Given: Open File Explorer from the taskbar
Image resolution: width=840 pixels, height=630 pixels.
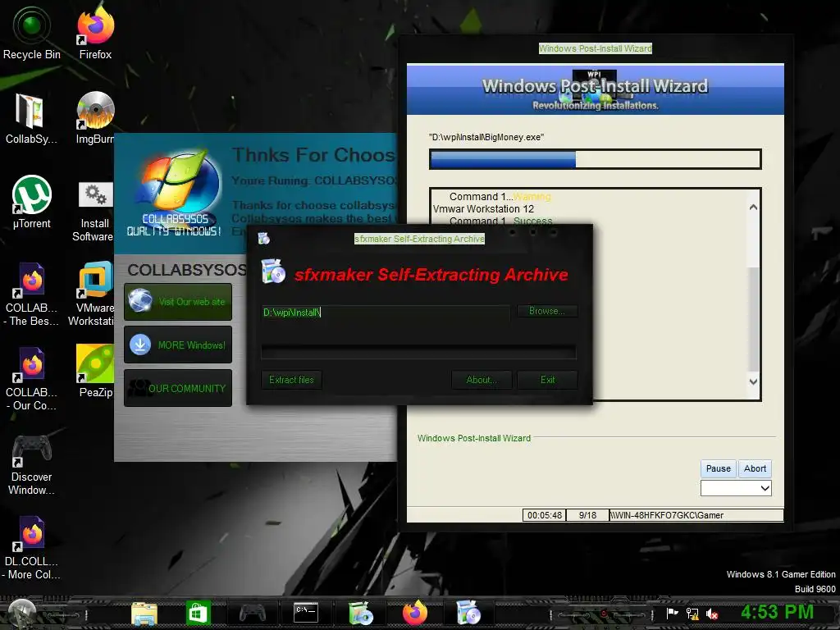Looking at the screenshot, I should (144, 614).
